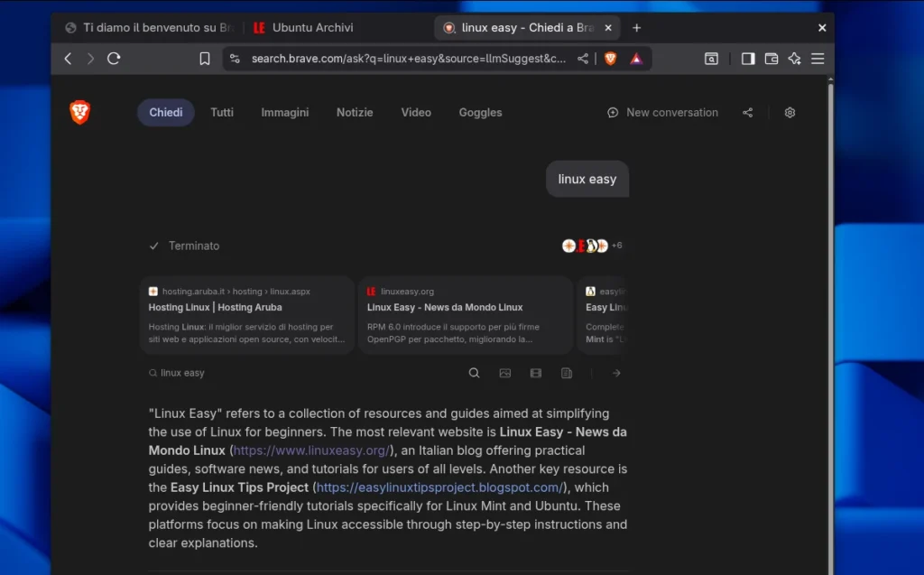Select the magnifier search icon below the results
Screen dimensions: 924x575
pyautogui.click(x=474, y=372)
